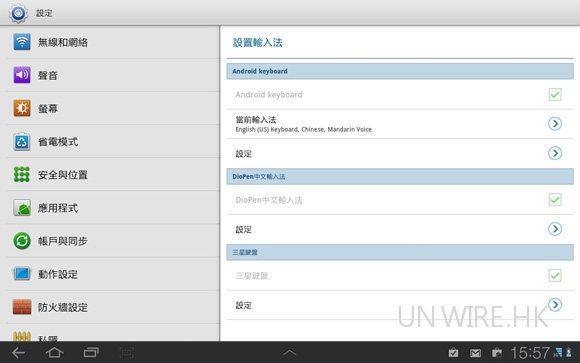Toggle the DioPen中文輸入法 checkbox
This screenshot has width=580, height=363.
point(555,200)
